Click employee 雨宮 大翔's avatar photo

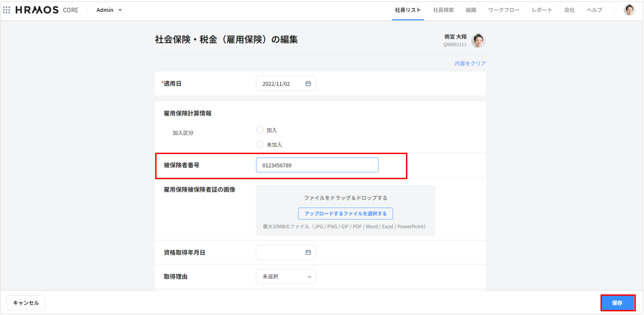coord(478,41)
